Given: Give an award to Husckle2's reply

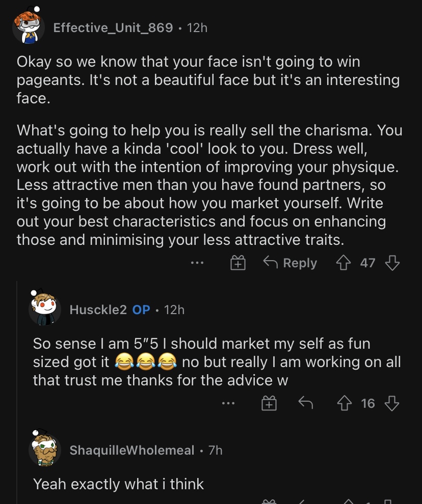Looking at the screenshot, I should [x=269, y=403].
